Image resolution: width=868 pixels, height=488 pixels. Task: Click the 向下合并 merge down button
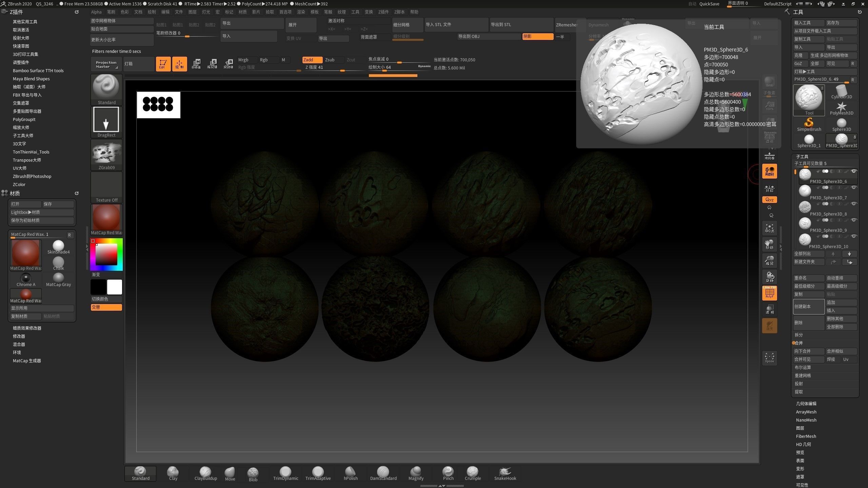click(809, 351)
